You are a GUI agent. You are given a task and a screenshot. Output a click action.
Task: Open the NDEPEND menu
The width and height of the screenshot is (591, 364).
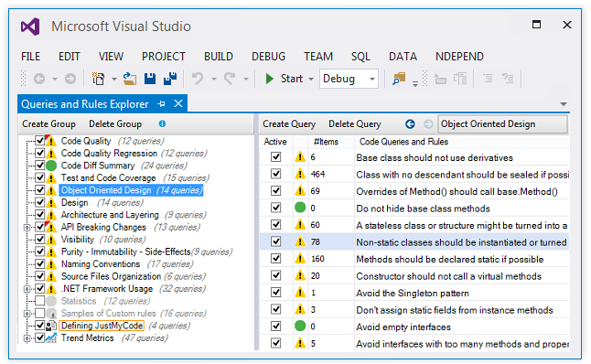tap(459, 57)
